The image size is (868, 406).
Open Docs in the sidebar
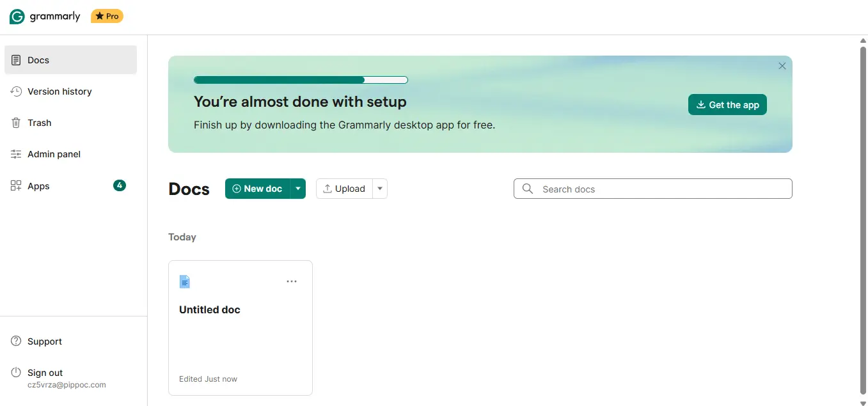[70, 60]
